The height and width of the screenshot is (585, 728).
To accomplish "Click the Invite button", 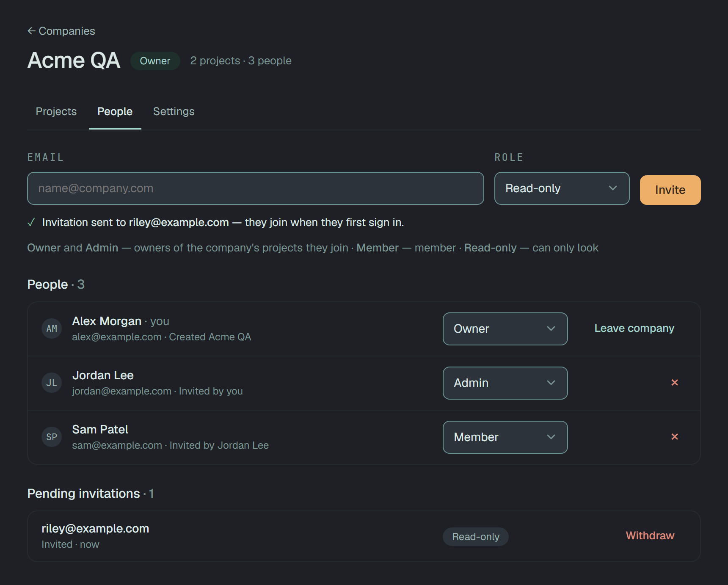I will coord(670,190).
